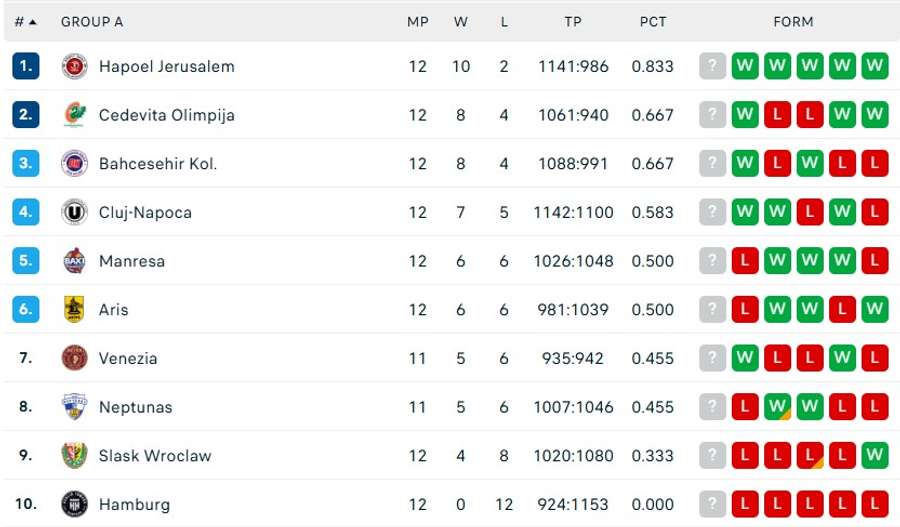Open the Slask Wroclaw team link
Screen dimensions: 900x527
[155, 456]
